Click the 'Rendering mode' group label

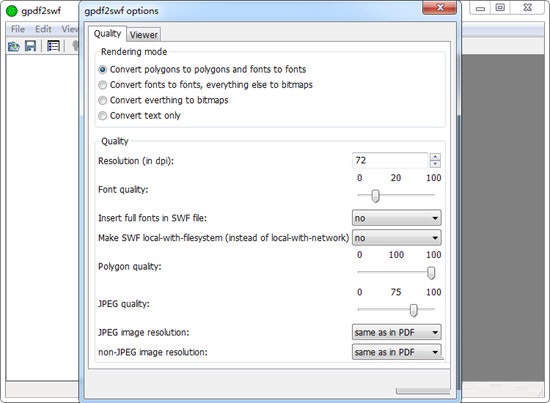coord(134,52)
